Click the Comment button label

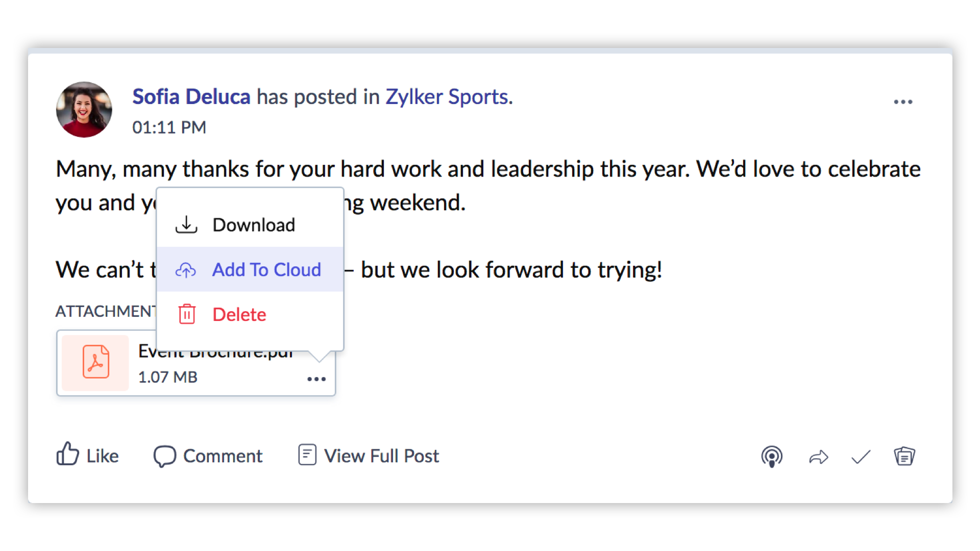(223, 456)
